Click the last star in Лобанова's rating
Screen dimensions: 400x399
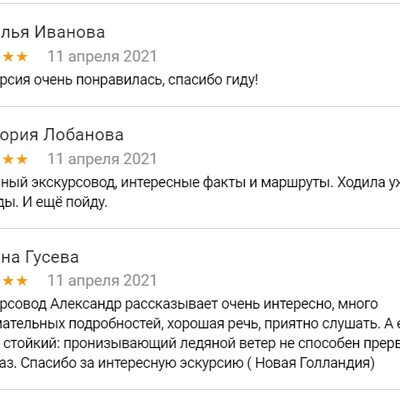tap(22, 159)
